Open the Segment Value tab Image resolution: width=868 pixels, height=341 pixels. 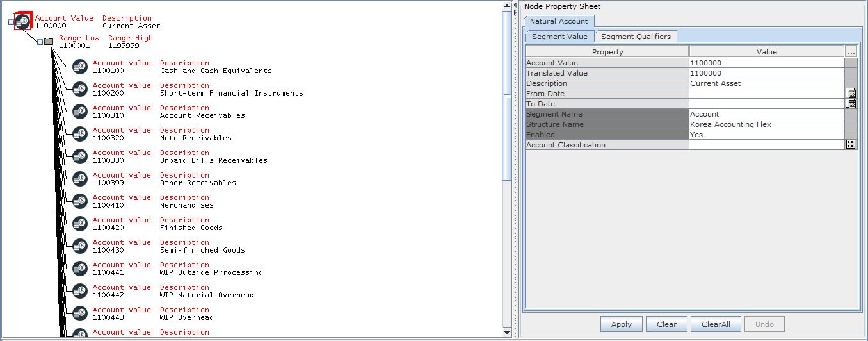(x=559, y=37)
